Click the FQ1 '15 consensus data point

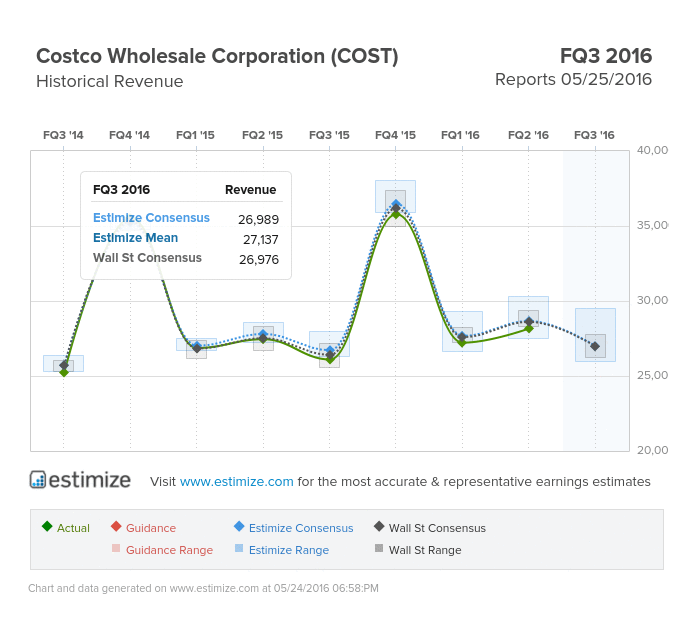click(x=197, y=348)
